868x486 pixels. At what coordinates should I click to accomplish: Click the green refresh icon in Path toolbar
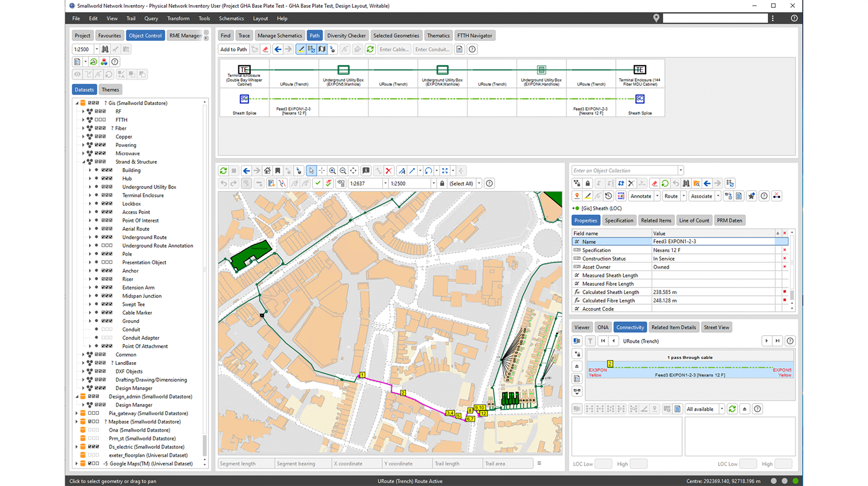pos(370,49)
